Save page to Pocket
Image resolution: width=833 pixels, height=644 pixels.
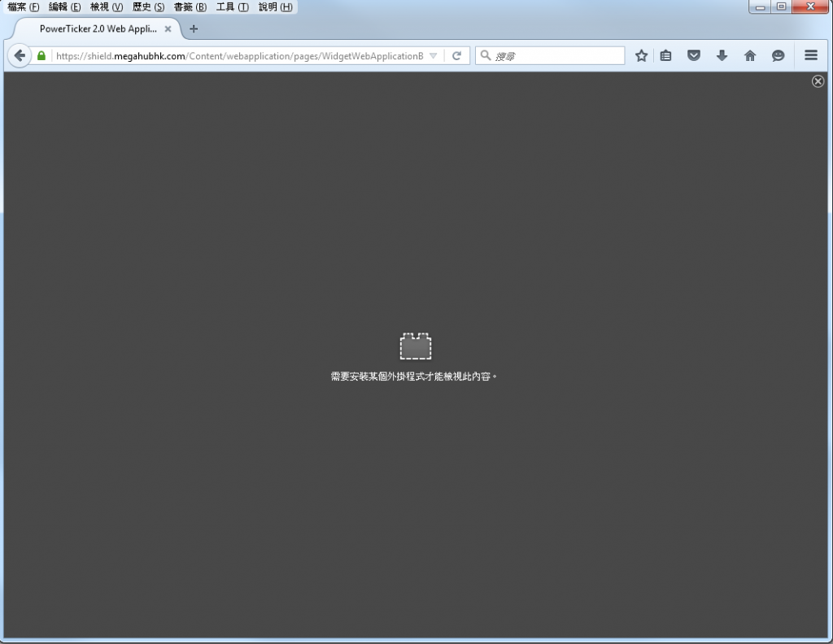694,56
